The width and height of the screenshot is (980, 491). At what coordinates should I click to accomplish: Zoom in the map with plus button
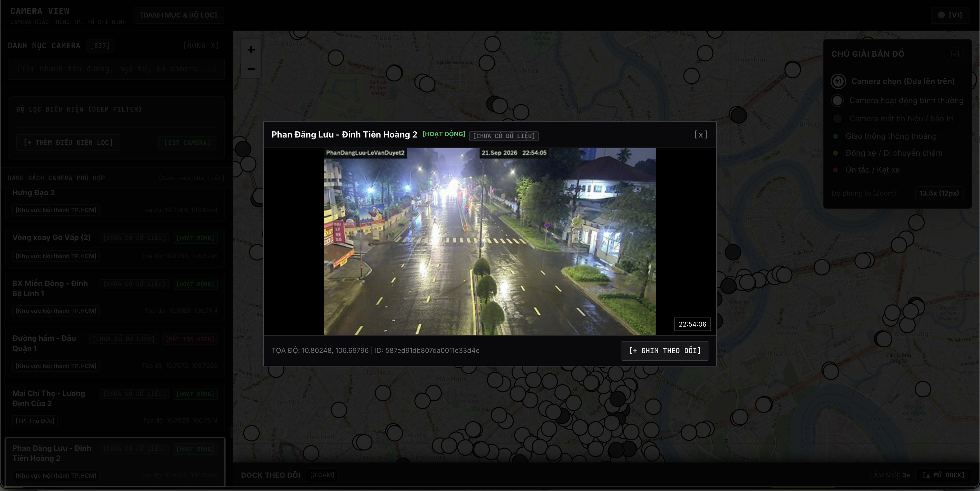(251, 50)
